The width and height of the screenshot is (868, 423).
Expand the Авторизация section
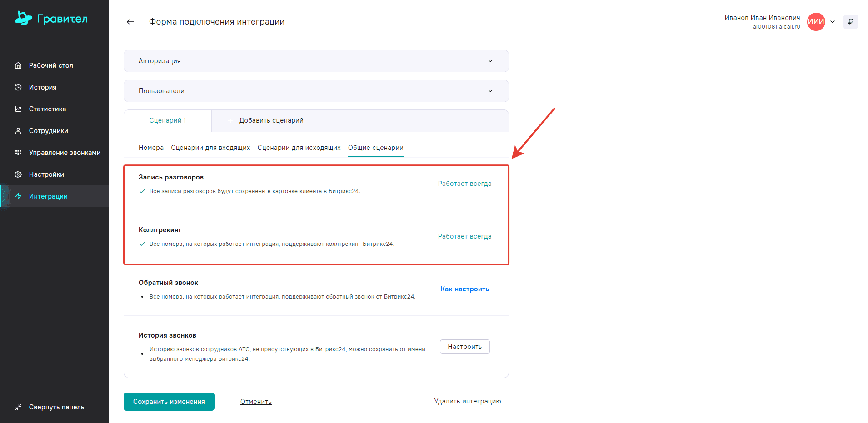[316, 61]
